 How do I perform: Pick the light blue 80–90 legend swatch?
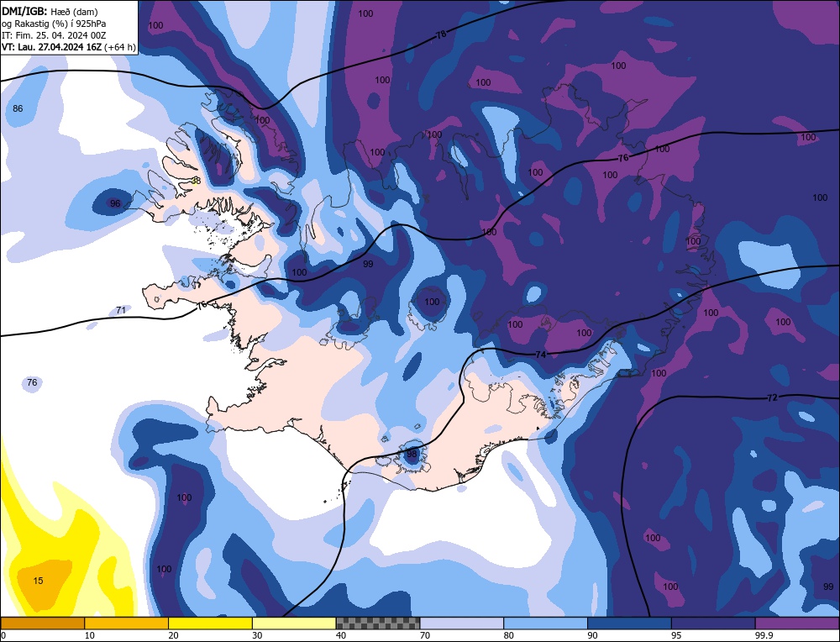pos(545,624)
